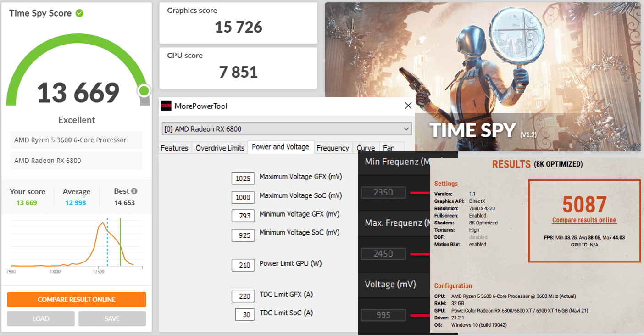Click the Maximum Voltage GFX field
The height and width of the screenshot is (335, 644).
click(x=243, y=178)
